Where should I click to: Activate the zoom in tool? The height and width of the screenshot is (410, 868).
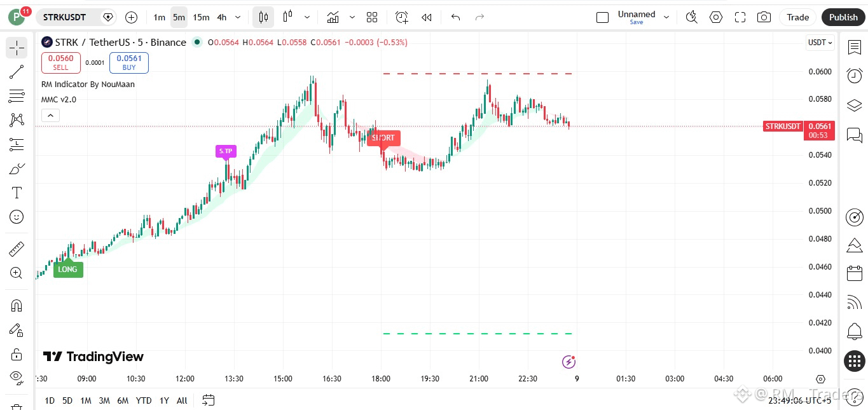(x=17, y=273)
